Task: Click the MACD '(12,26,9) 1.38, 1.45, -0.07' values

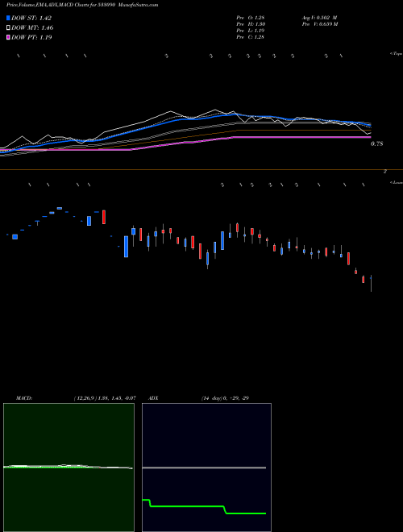Action: point(105,398)
